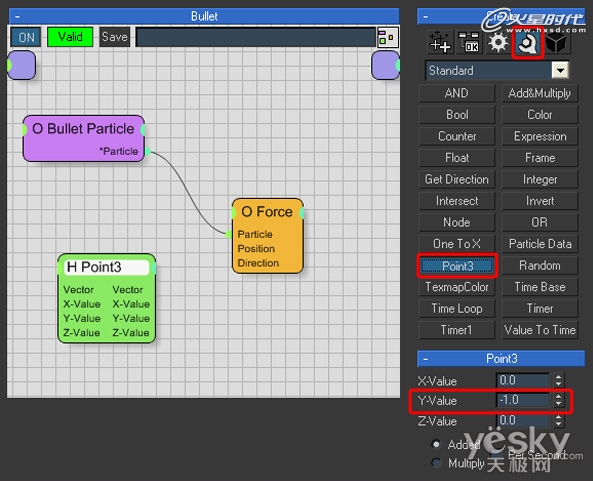Click the Particle Data helper button
593x481 pixels.
coord(540,244)
